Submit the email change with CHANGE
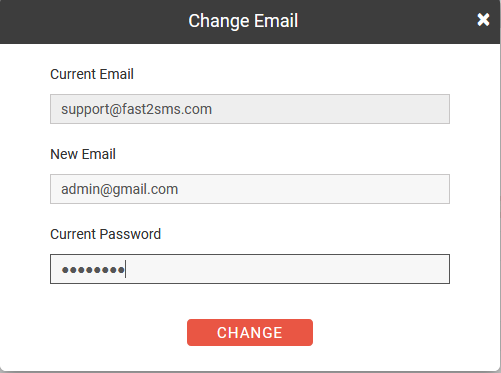The width and height of the screenshot is (501, 373). pyautogui.click(x=250, y=332)
